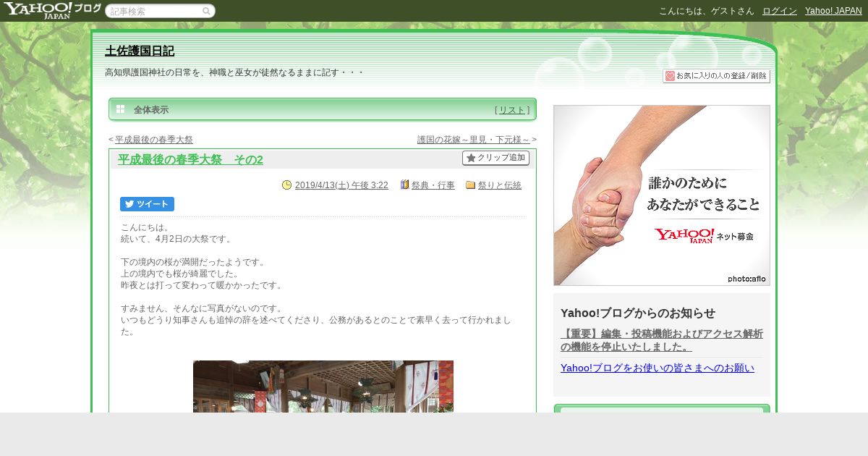Open post title 平成最後の春季大祭 その2
868x456 pixels.
(x=190, y=160)
